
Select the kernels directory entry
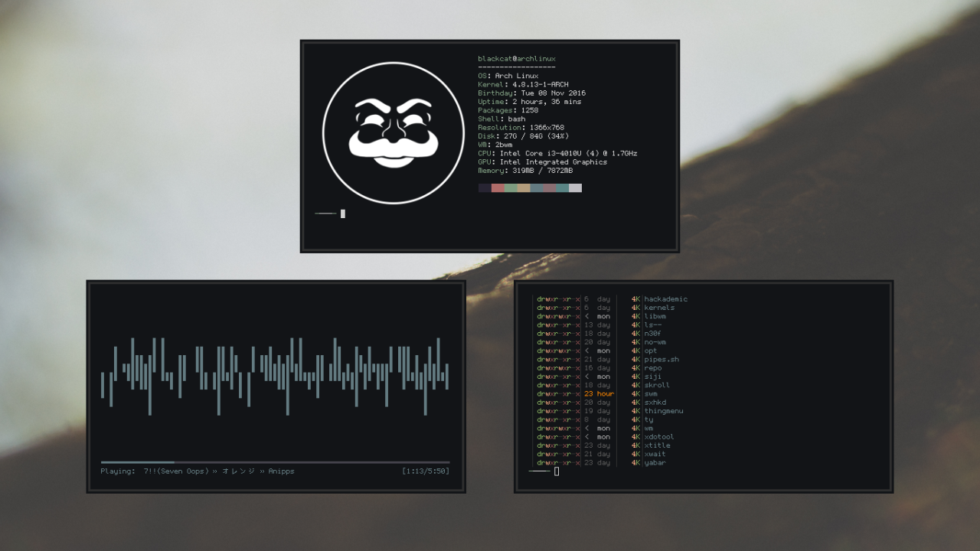(660, 308)
